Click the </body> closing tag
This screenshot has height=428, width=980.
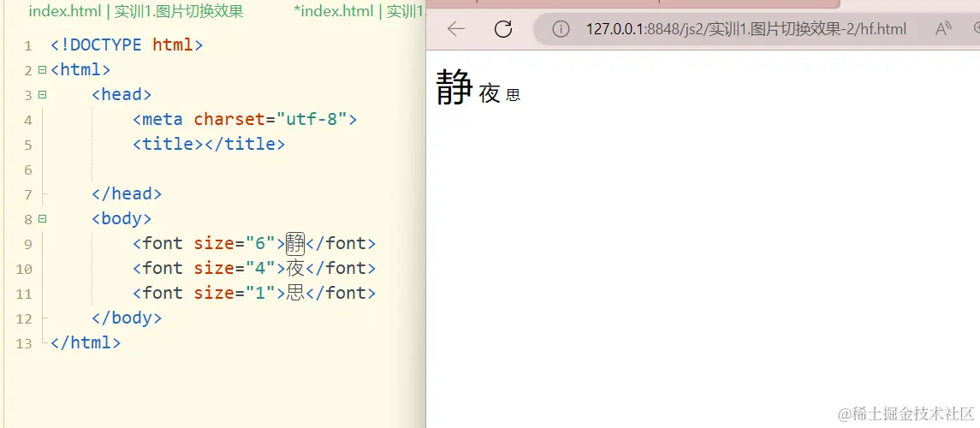127,318
